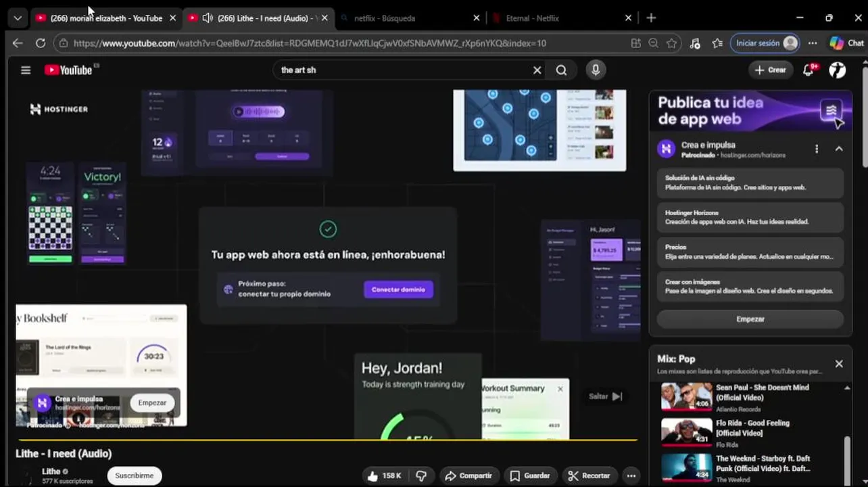Click Empezar on the video ad overlay
This screenshot has width=868, height=487.
tap(152, 402)
